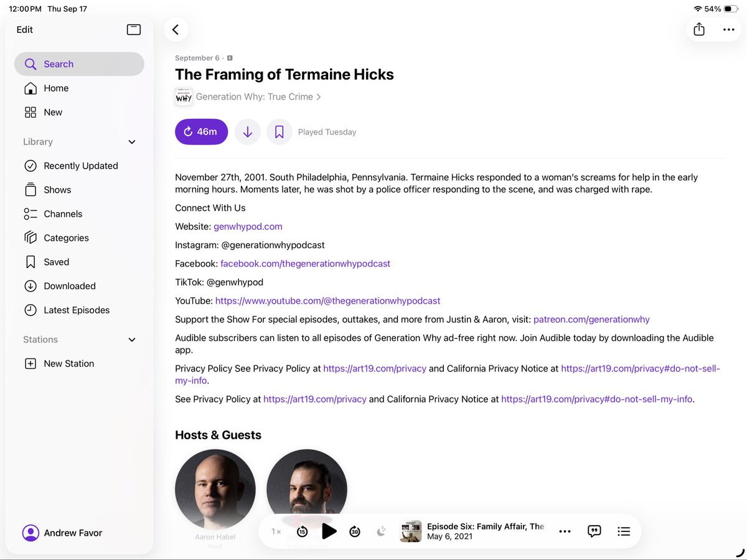747x560 pixels.
Task: Open Recently Updated library section
Action: 79,166
